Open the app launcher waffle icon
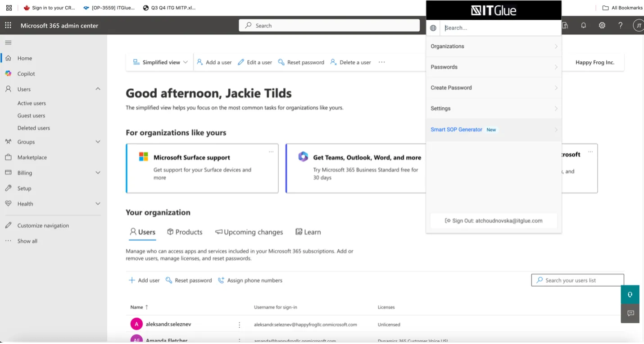This screenshot has height=344, width=644. [8, 26]
